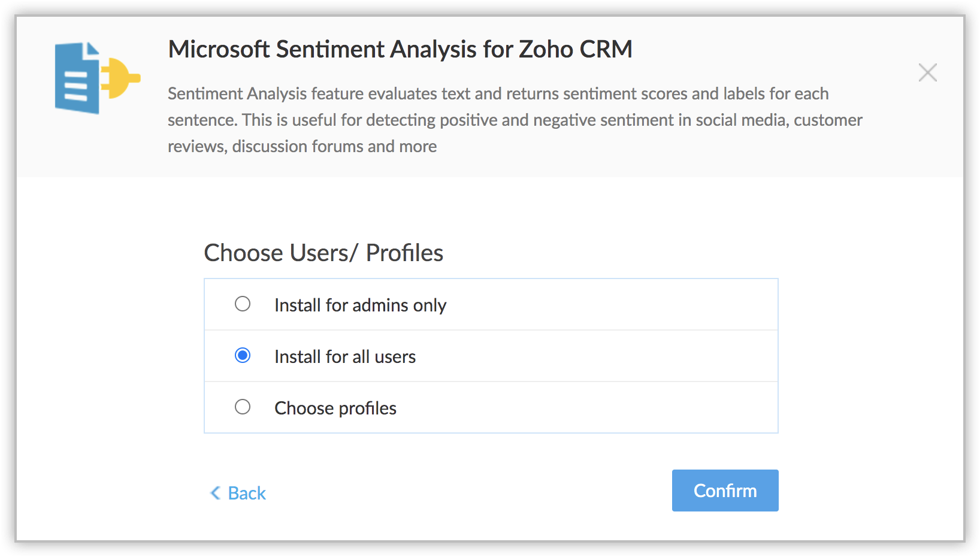Click the 'Microsoft Sentiment Analysis for Zoho CRM' title
Screen dimensions: 980x557
400,49
